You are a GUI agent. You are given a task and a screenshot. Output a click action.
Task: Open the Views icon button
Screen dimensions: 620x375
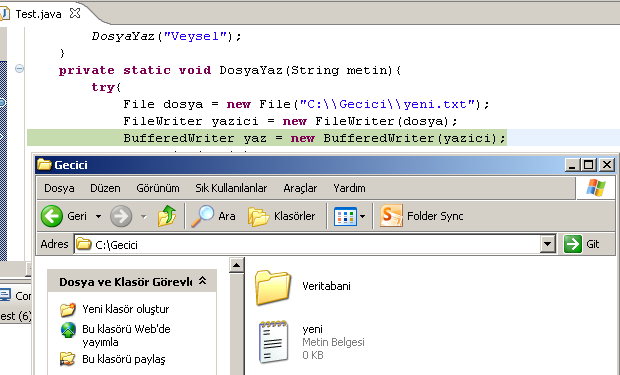click(345, 217)
